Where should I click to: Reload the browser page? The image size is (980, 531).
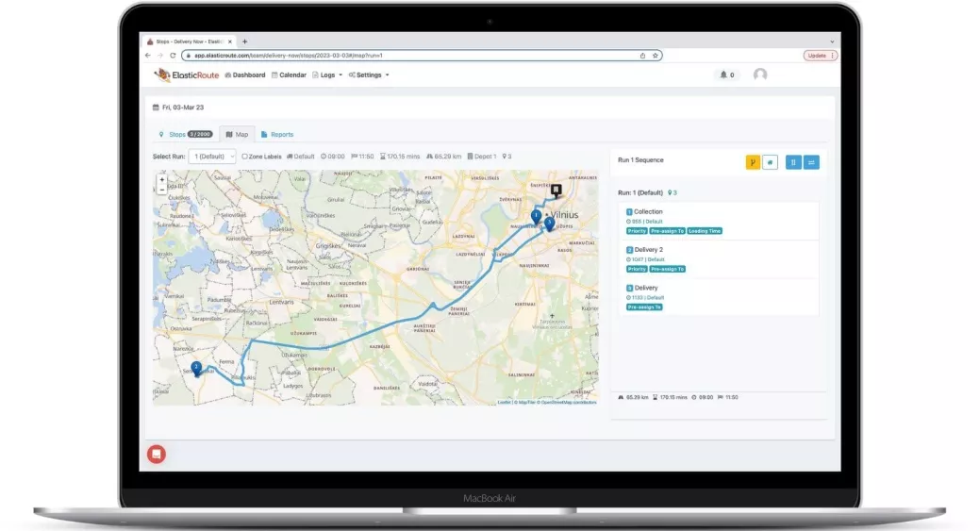173,56
